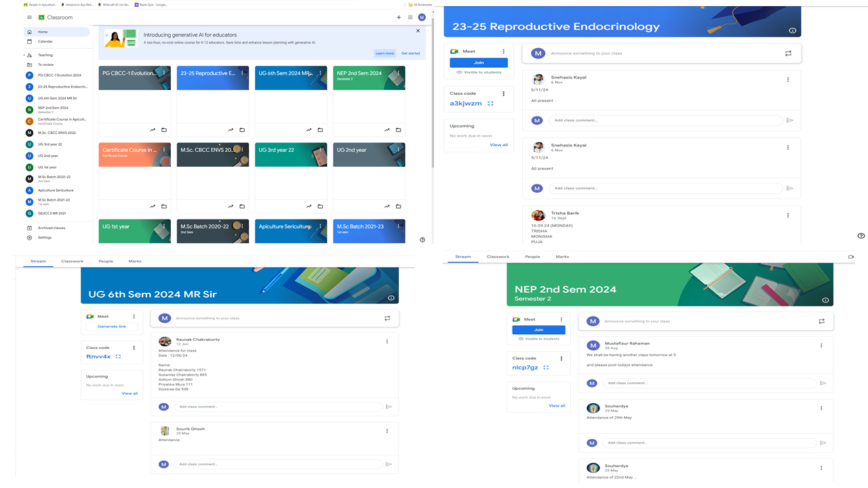Click comment field under Sourik Ghosh's post
Viewport: 868px width, 488px height.
click(278, 464)
